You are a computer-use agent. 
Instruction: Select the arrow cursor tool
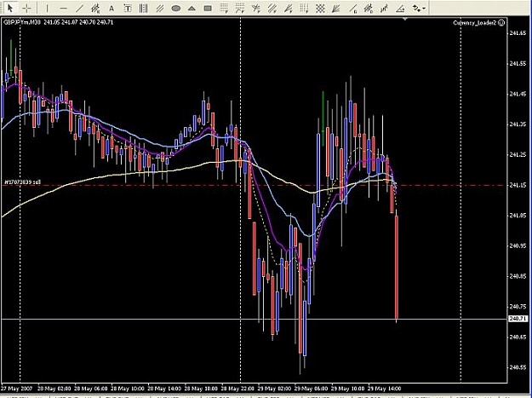click(10, 8)
